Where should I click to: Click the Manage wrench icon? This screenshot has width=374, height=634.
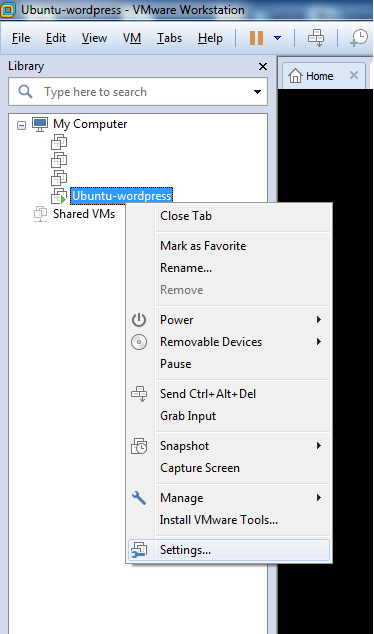[139, 498]
